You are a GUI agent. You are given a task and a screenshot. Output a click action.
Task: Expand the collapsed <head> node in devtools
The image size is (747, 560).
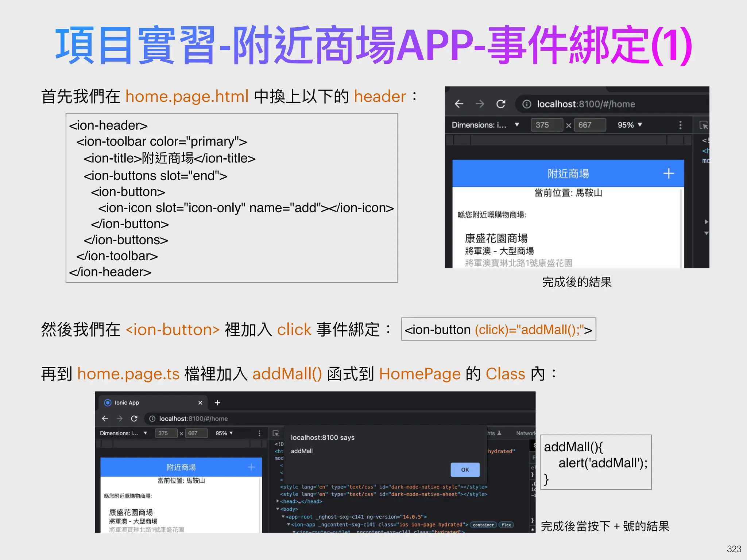278,501
